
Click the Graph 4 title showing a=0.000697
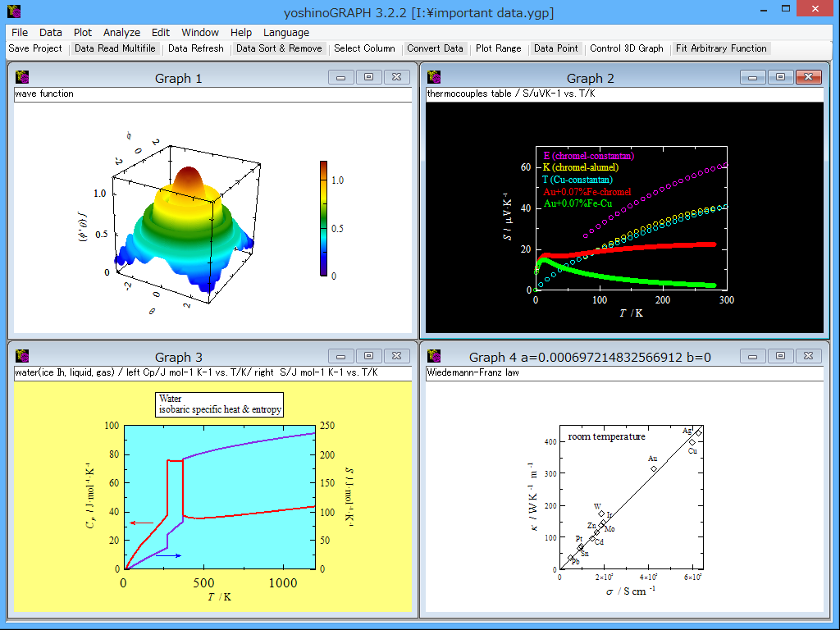590,358
